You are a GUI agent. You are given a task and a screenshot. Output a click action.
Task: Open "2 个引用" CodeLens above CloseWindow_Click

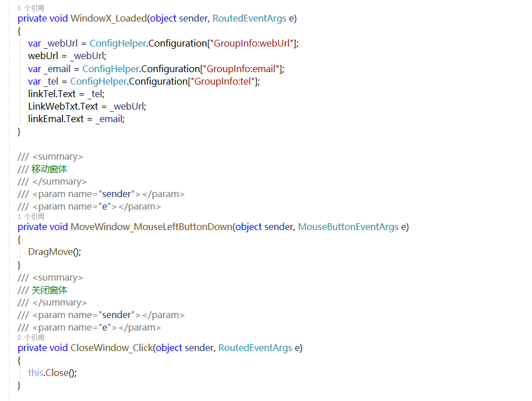(x=31, y=337)
